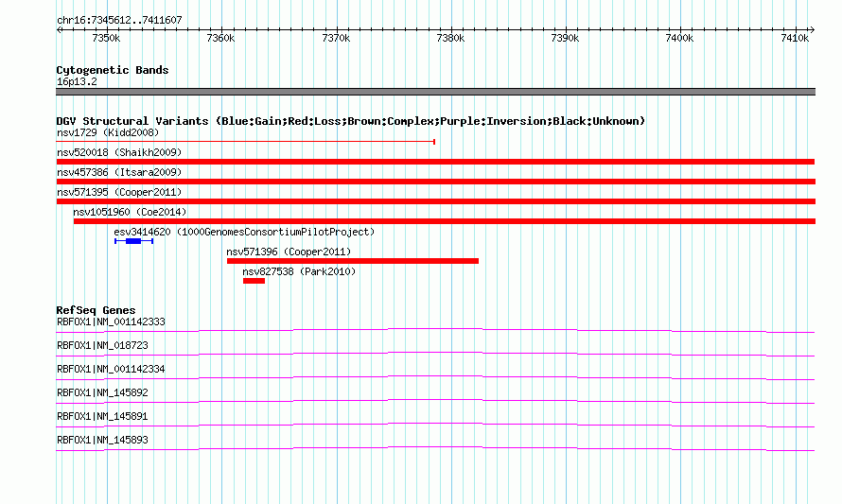Click the left arrowhead of the ruler
The width and height of the screenshot is (842, 504).
click(x=59, y=30)
